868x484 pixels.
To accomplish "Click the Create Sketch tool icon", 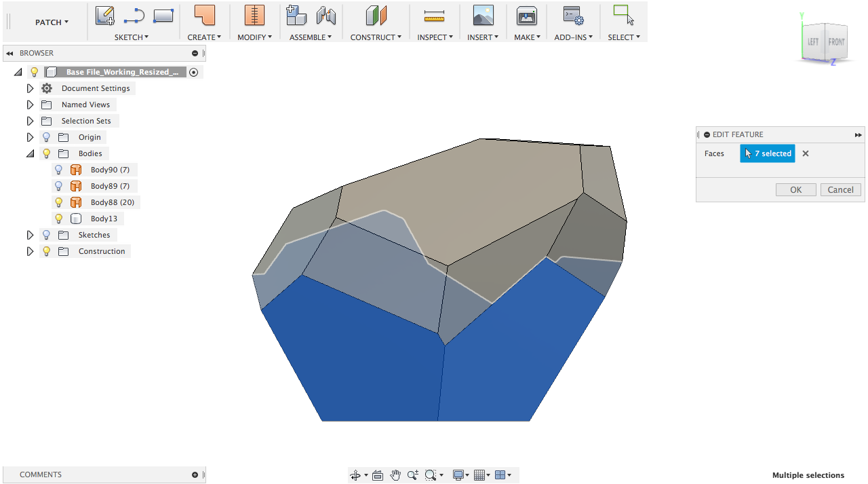I will click(x=104, y=16).
